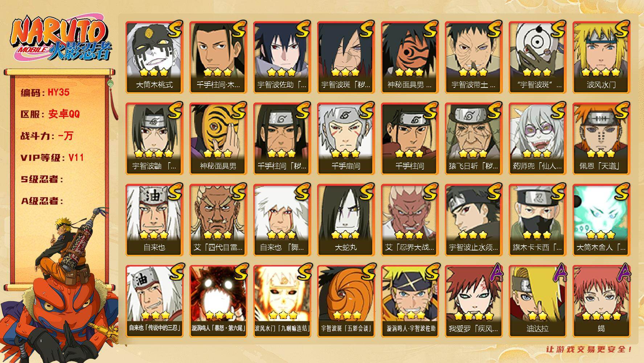
Task: Open the 宇智波斑「五影会谈」 card
Action: [346, 301]
